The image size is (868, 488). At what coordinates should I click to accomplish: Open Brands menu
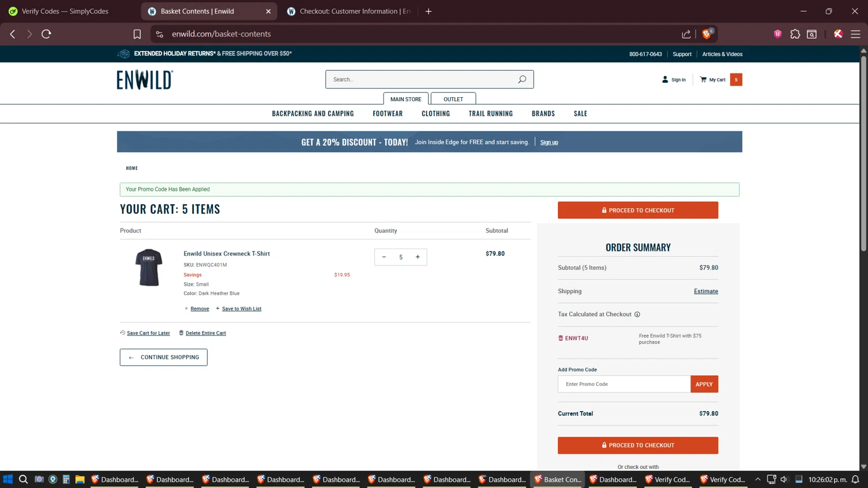pyautogui.click(x=543, y=113)
